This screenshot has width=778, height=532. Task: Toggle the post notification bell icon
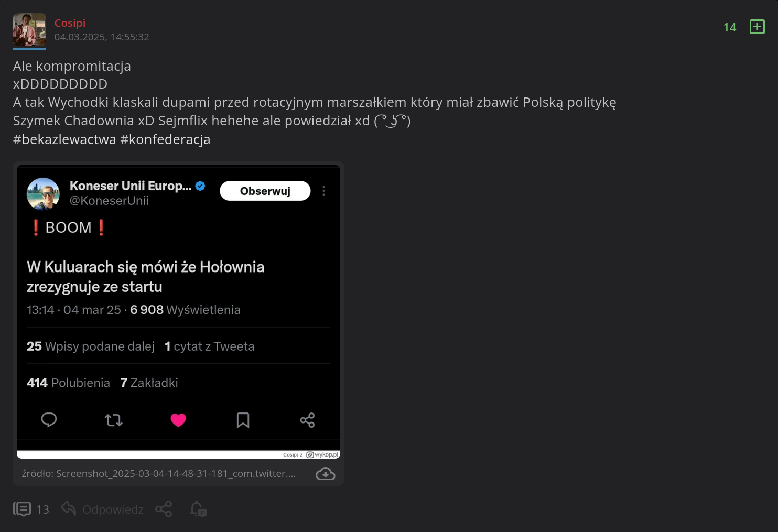[x=198, y=509]
